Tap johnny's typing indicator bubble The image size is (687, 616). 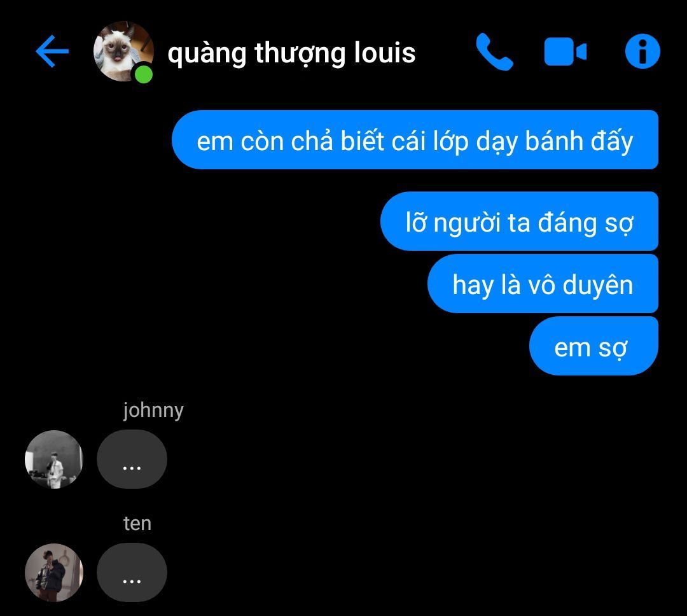[x=132, y=459]
